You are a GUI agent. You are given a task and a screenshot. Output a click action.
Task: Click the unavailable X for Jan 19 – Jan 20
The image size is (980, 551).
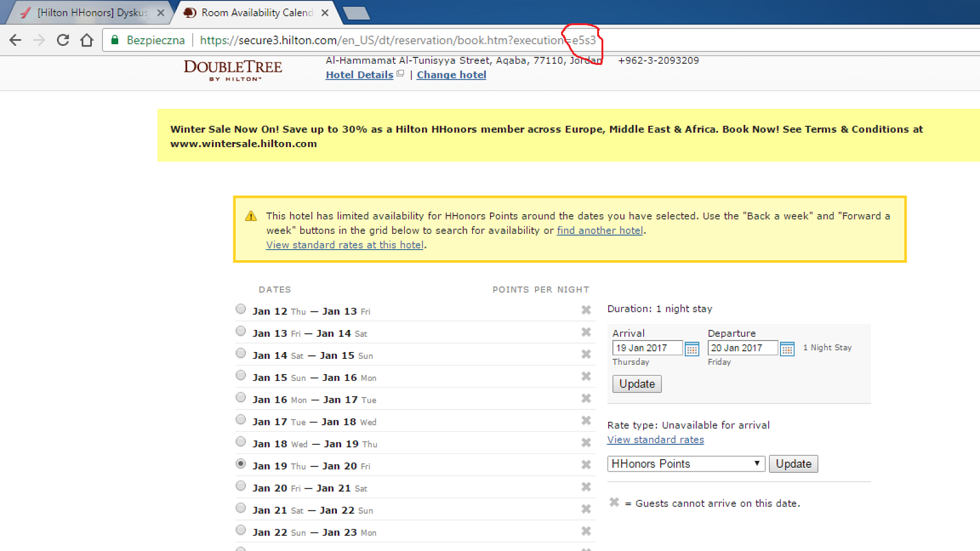click(586, 465)
